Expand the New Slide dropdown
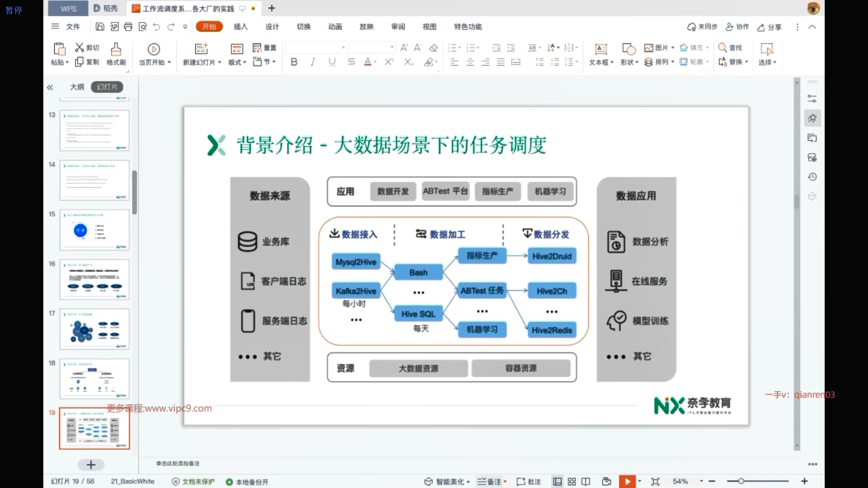The image size is (868, 488). click(x=220, y=62)
